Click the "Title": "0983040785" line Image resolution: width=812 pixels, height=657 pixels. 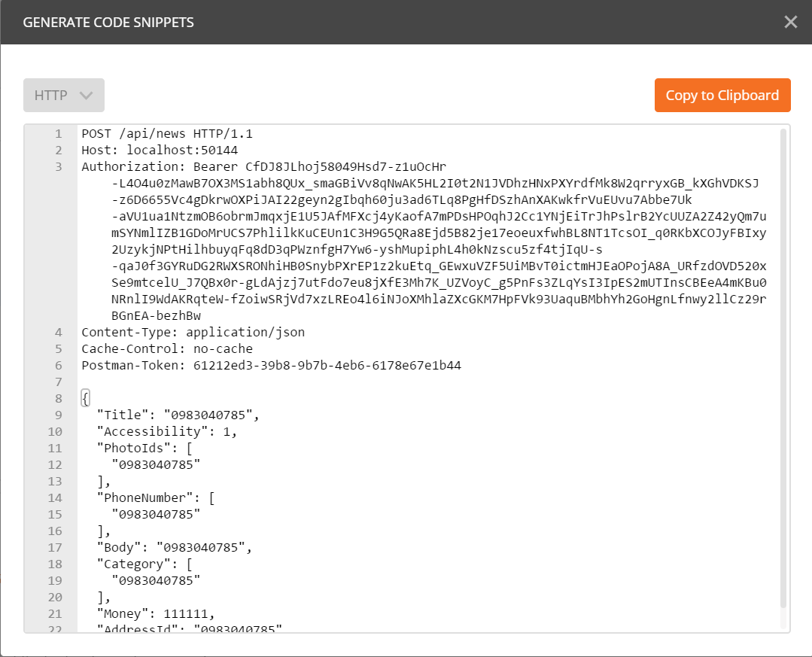coord(178,415)
